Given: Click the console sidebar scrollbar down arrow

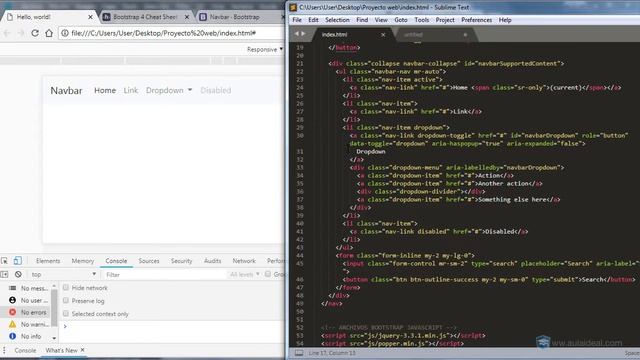Looking at the screenshot, I should (54, 338).
